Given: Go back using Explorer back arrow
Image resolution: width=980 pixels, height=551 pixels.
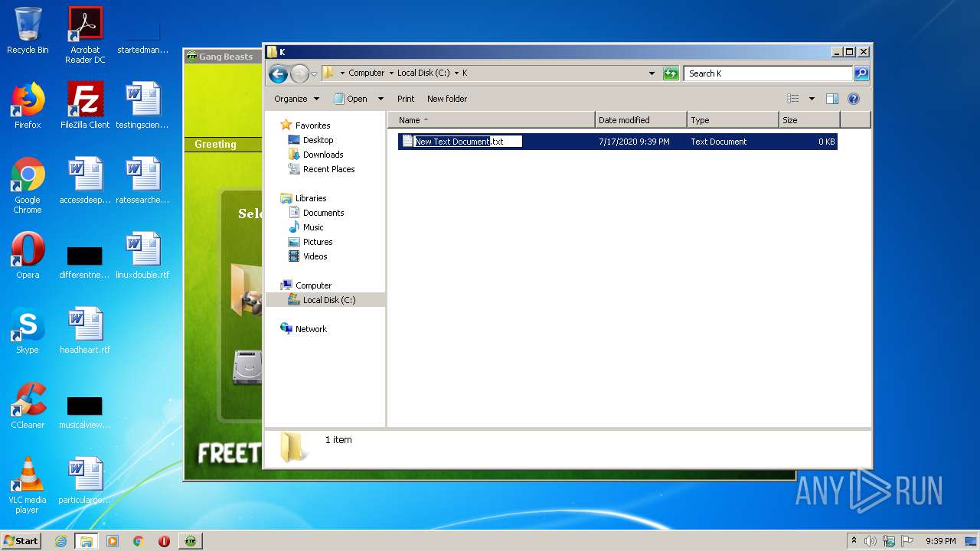Looking at the screenshot, I should (278, 73).
